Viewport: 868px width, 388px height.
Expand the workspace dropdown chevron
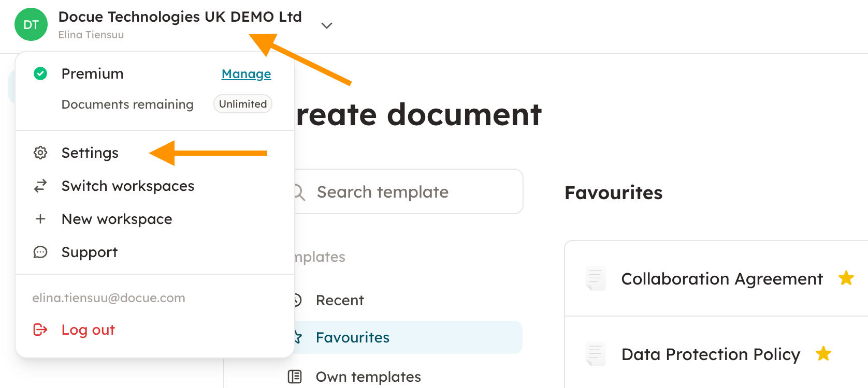(326, 25)
